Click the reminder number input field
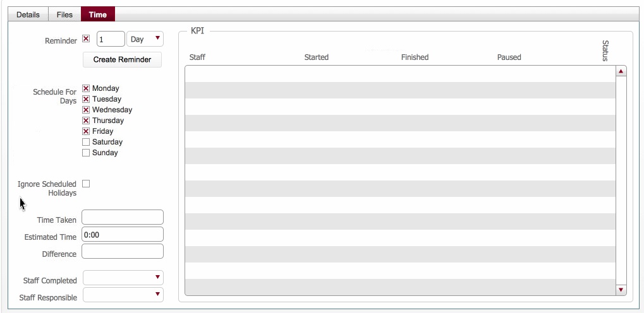This screenshot has width=644, height=313. [111, 39]
